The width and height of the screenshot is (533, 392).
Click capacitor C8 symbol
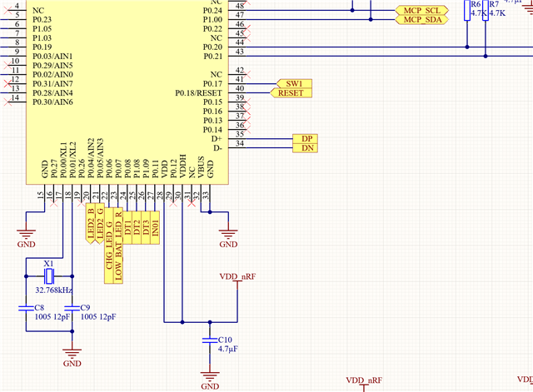[25, 309]
